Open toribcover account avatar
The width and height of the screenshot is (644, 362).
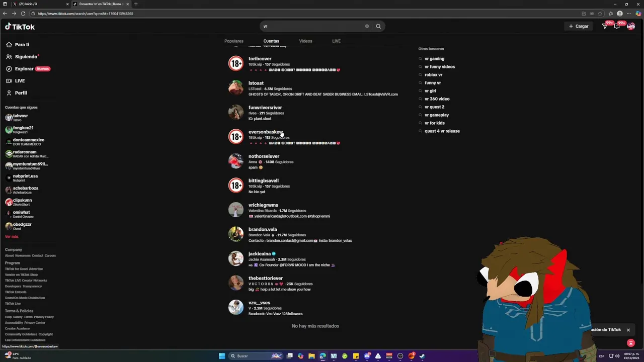[x=236, y=63]
